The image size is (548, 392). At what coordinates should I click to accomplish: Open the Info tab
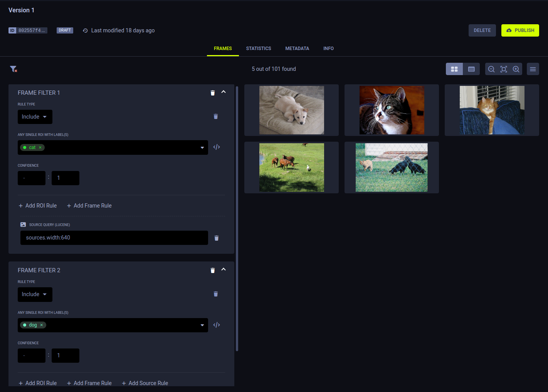pos(328,48)
